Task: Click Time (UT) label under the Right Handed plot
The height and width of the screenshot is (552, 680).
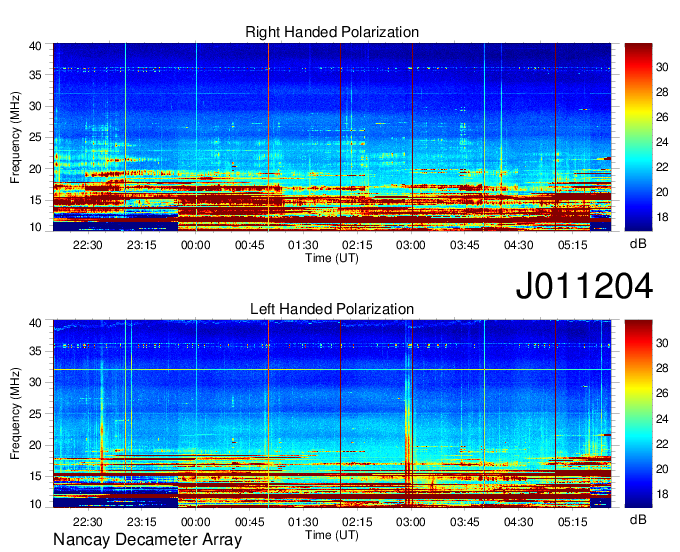Action: [x=332, y=258]
